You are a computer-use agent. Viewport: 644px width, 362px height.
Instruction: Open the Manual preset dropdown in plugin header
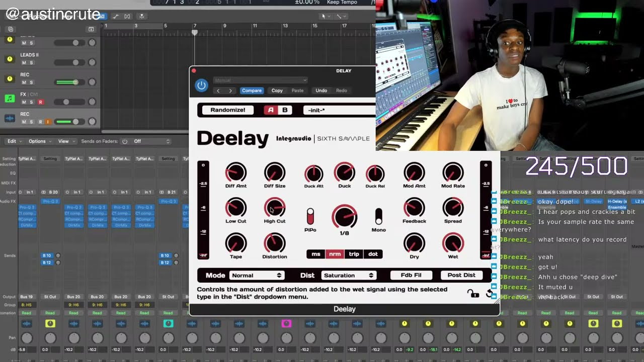[260, 80]
